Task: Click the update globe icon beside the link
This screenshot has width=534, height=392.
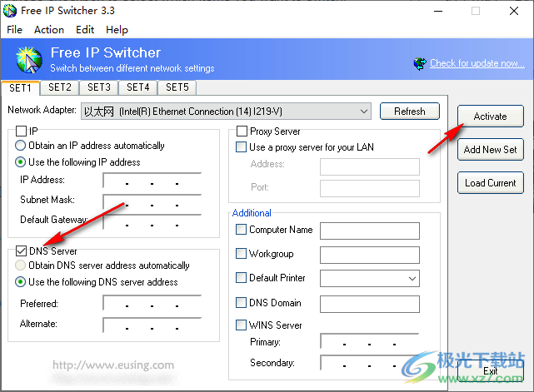Action: [x=420, y=63]
